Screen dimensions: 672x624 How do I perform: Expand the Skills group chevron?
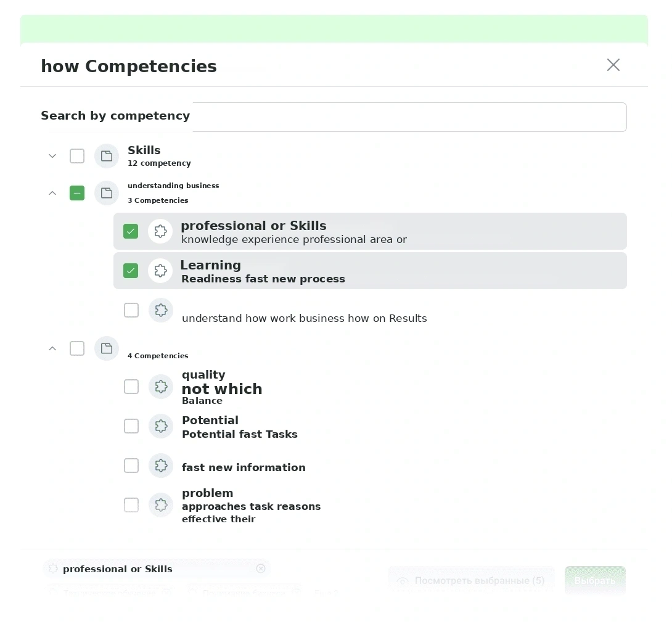pos(52,156)
